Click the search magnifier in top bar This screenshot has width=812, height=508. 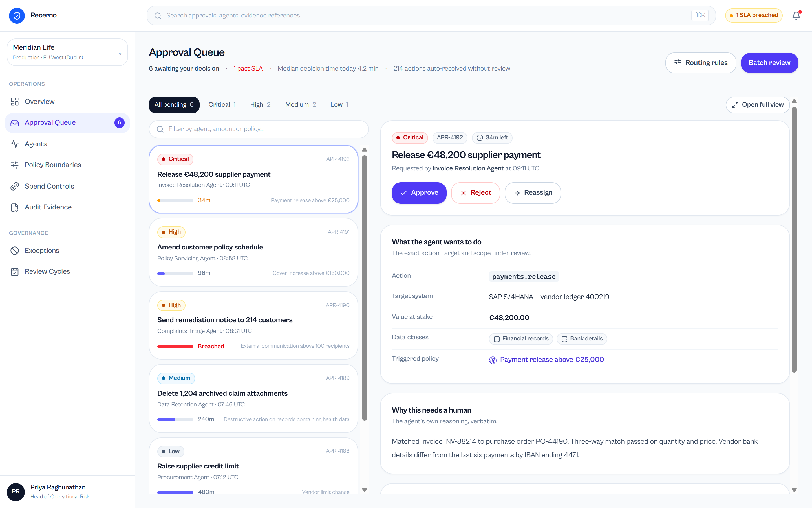click(158, 16)
